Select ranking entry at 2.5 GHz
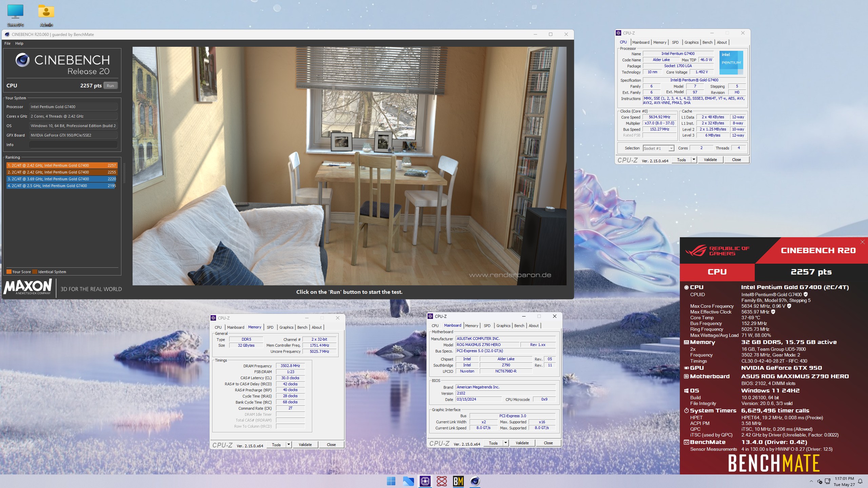 point(62,186)
